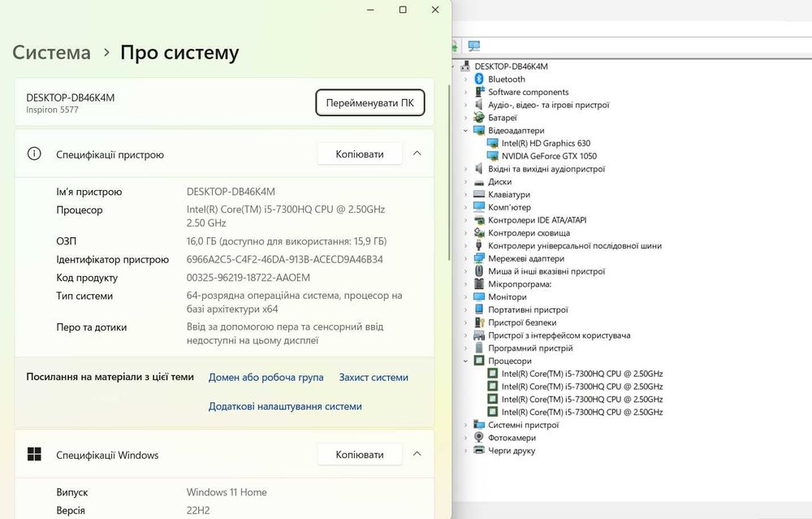Click the Батареї battery icon
The width and height of the screenshot is (812, 519).
point(479,118)
